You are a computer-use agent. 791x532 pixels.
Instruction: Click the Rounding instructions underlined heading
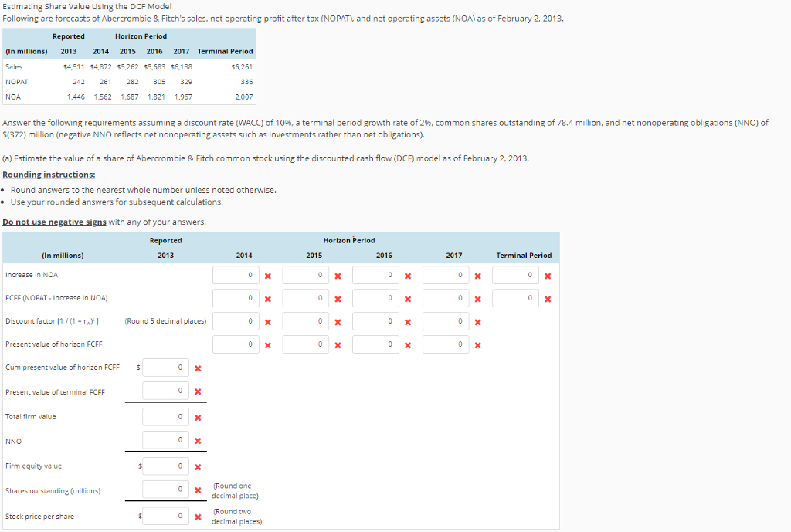click(50, 175)
